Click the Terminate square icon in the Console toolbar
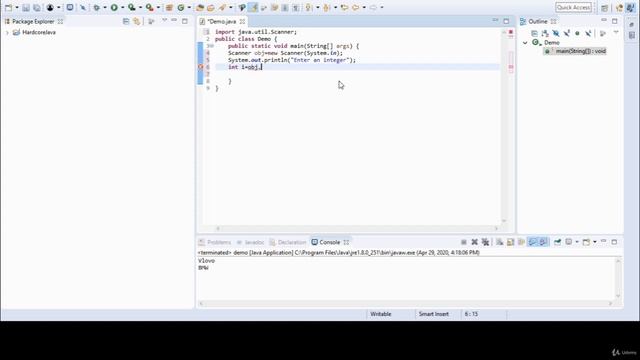The height and width of the screenshot is (360, 640). point(464,242)
